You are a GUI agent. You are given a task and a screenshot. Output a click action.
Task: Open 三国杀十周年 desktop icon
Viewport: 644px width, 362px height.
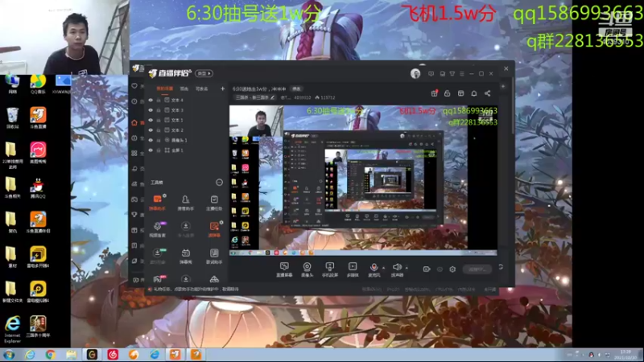(x=38, y=327)
